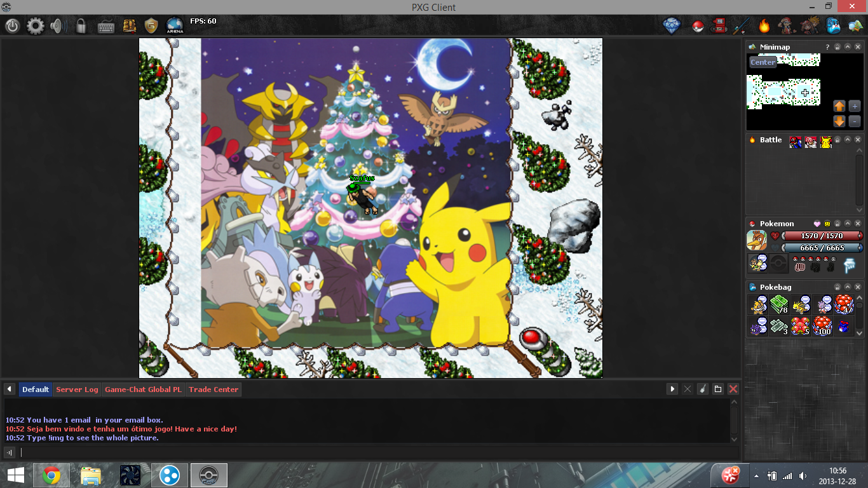
Task: Toggle the chat mode button beside input
Action: (10, 452)
